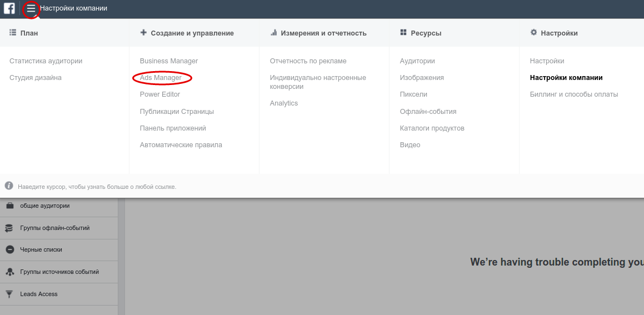Screen dimensions: 644x315
Task: Open Панель приложений
Action: click(x=173, y=128)
